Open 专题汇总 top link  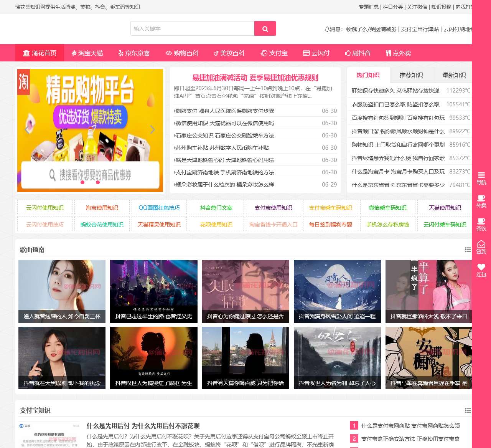(x=369, y=7)
